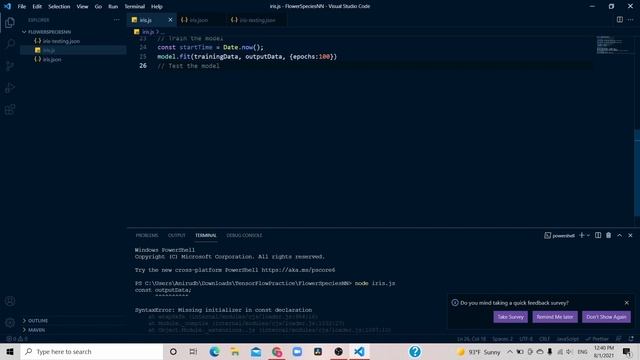Open the Source Control view
Viewport: 640px width, 360px height.
10,66
